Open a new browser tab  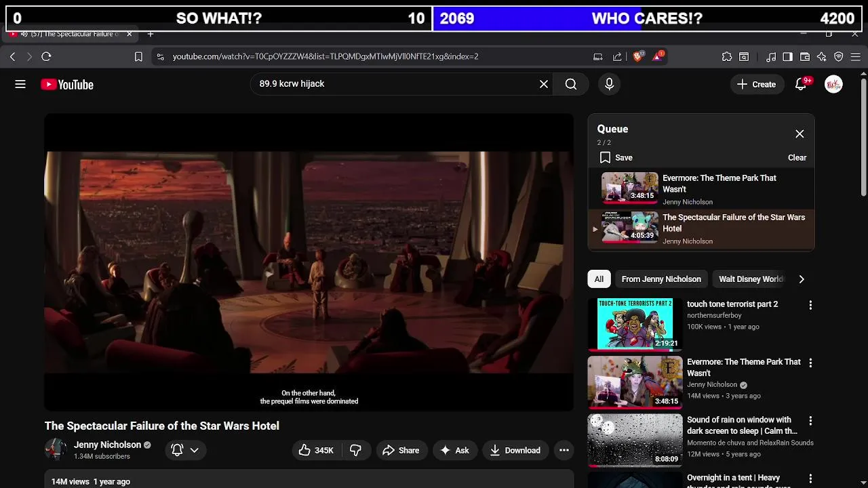pos(151,34)
